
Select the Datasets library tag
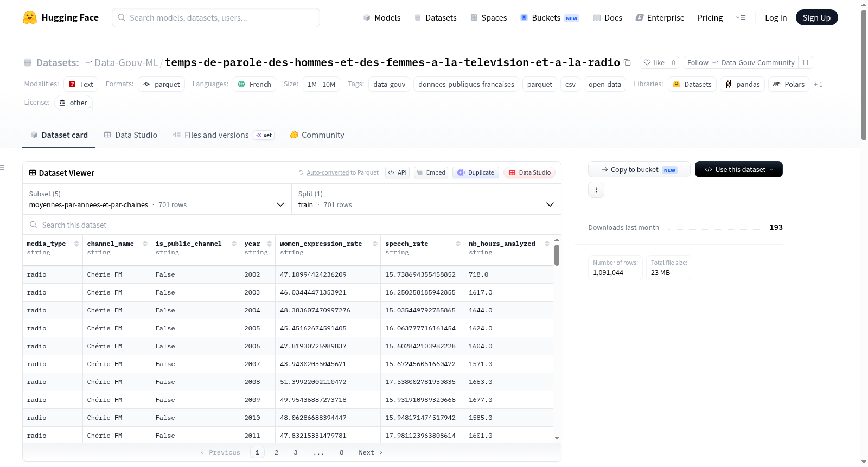point(692,84)
